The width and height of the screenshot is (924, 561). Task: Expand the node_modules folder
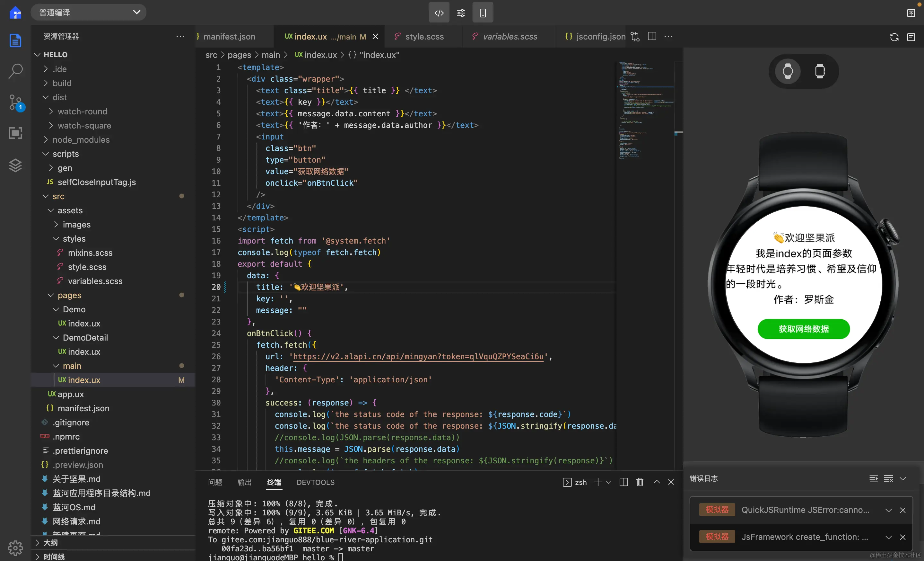(81, 139)
